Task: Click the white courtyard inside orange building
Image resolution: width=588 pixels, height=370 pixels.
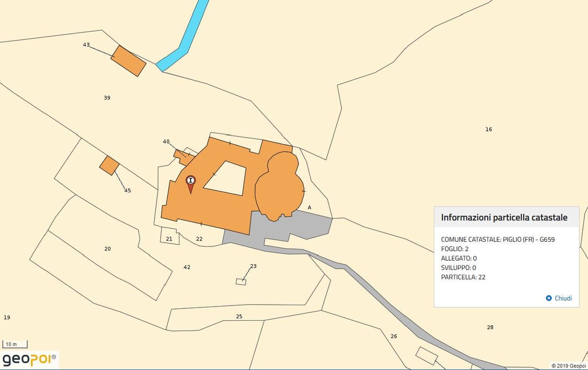Action: click(x=225, y=179)
